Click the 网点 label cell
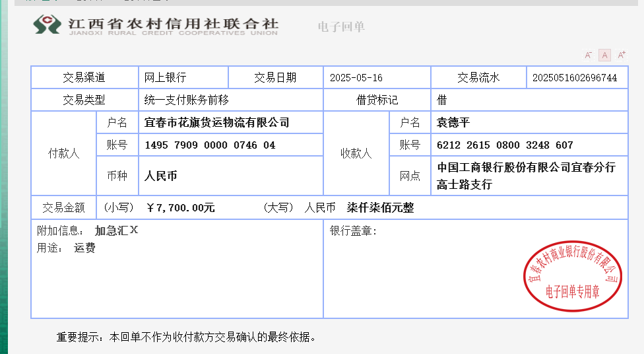Image resolution: width=644 pixels, height=354 pixels. point(410,176)
